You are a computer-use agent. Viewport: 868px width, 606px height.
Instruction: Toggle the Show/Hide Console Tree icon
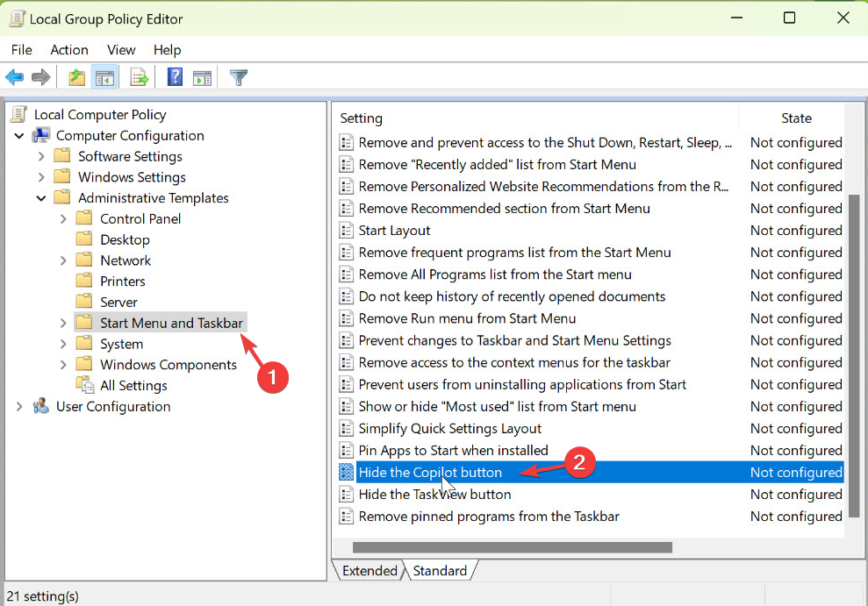pyautogui.click(x=104, y=77)
